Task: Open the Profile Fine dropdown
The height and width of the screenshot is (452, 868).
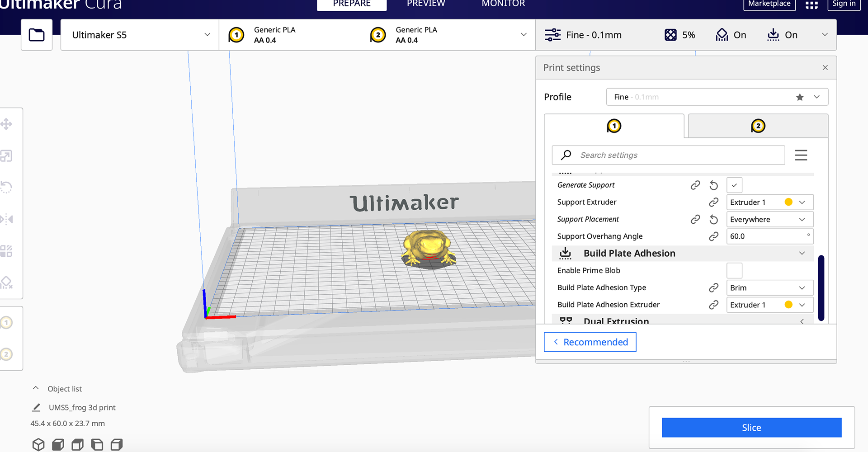Action: (717, 97)
